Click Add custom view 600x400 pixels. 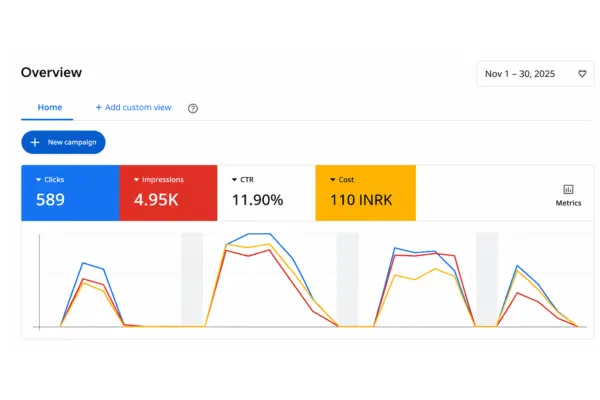tap(133, 108)
